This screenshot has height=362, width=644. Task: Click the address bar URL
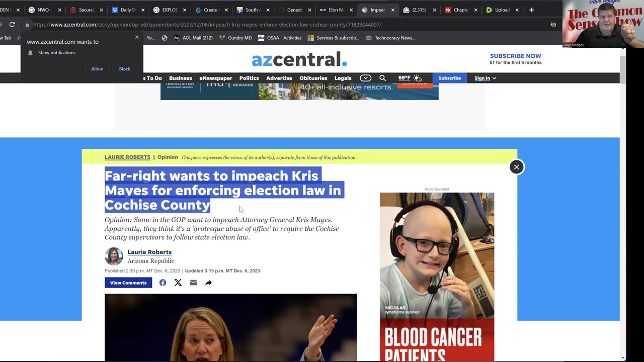(207, 25)
